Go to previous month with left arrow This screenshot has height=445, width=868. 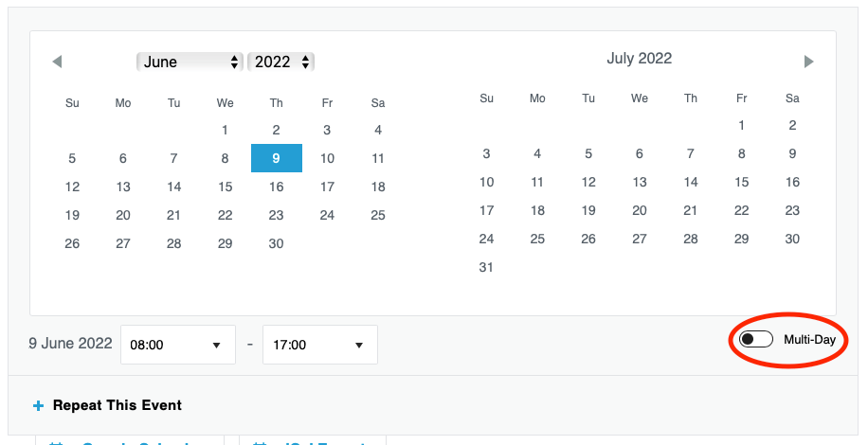click(57, 62)
